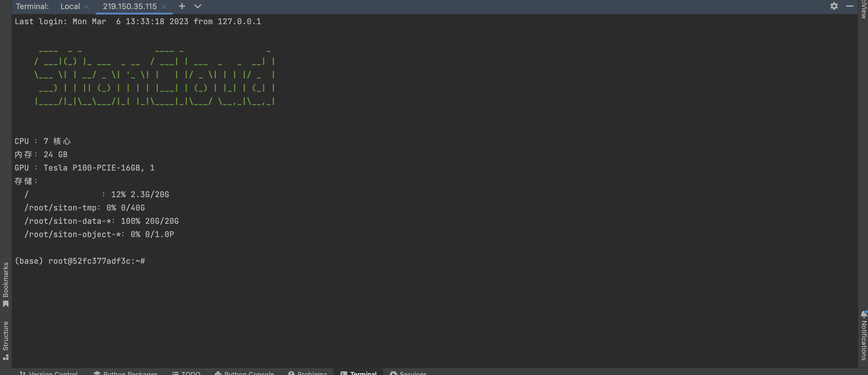Open the terminal sessions dropdown chevron
Viewport: 868px width, 375px height.
pos(198,6)
